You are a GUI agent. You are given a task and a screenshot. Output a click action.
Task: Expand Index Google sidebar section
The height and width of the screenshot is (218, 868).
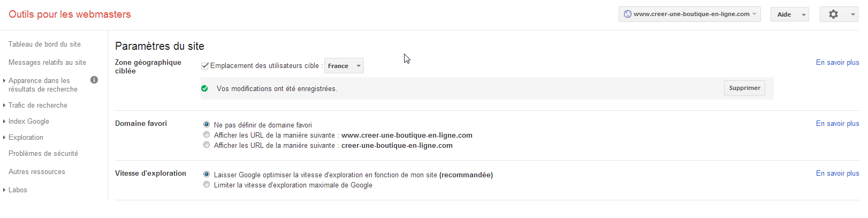29,122
